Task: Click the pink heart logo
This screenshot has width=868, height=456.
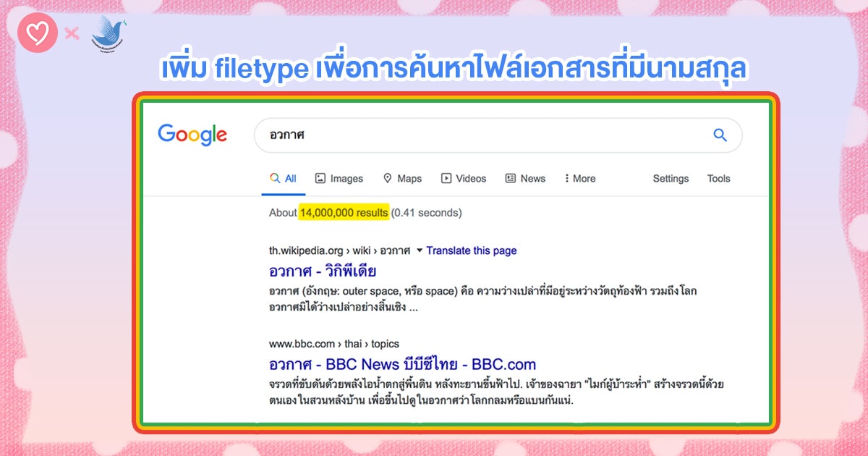Action: (x=38, y=33)
